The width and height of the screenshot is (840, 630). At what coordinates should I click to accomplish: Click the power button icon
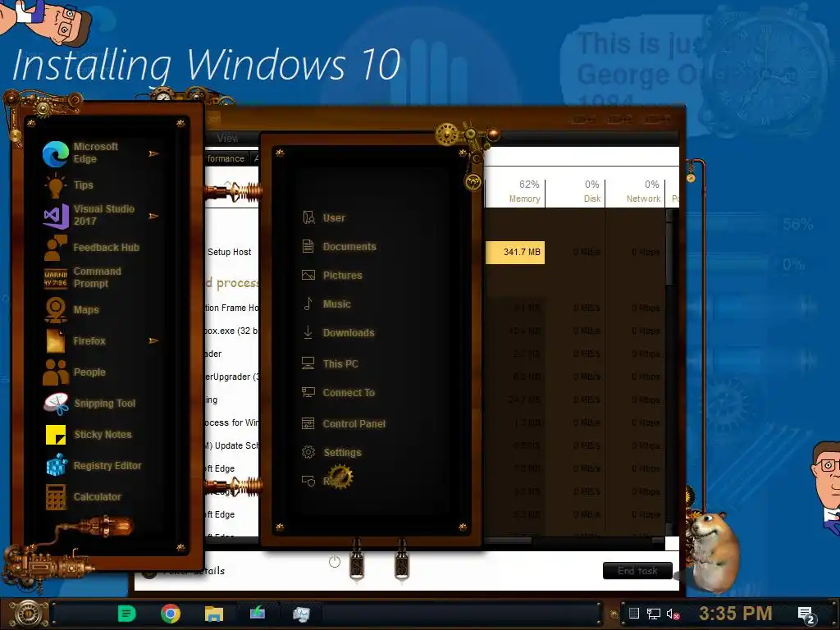(x=335, y=561)
